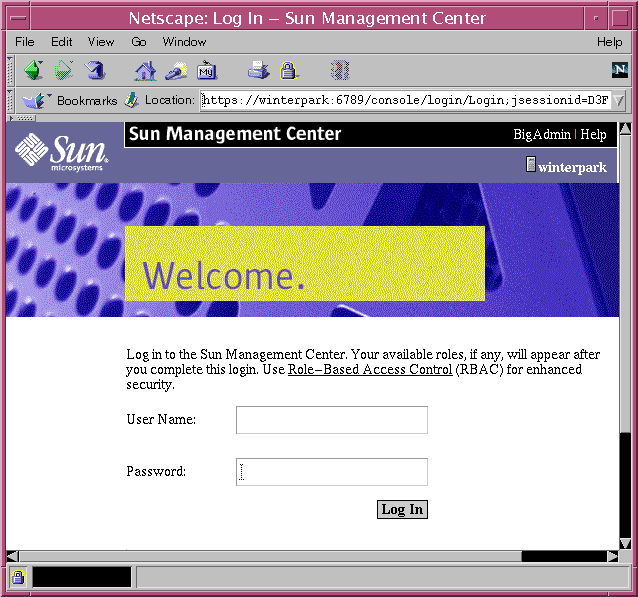Collapse the navigation toolbar grip handle
The height and width of the screenshot is (597, 638).
10,70
